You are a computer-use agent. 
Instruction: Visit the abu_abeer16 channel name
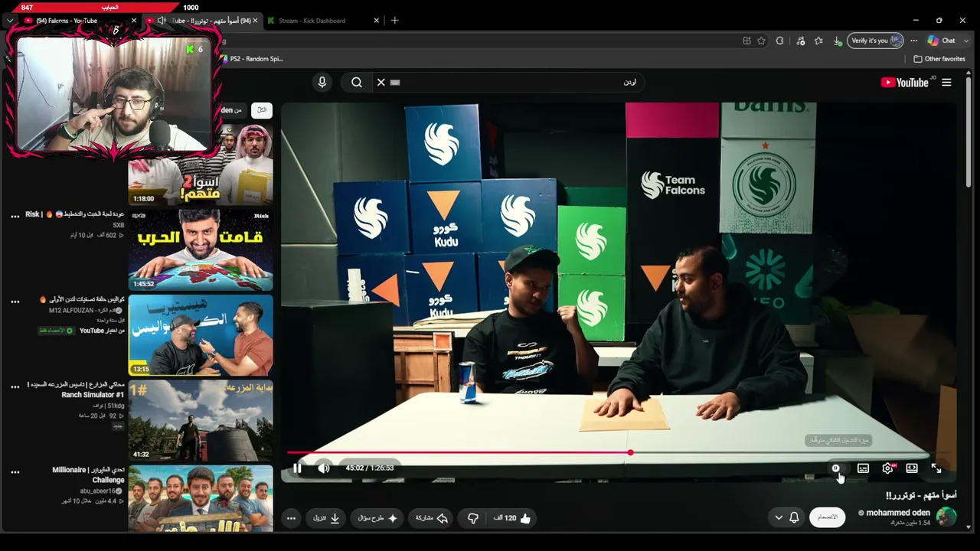point(102,491)
